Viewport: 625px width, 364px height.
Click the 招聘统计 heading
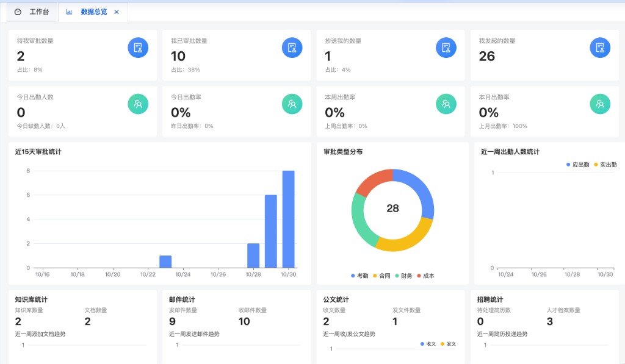pos(490,299)
